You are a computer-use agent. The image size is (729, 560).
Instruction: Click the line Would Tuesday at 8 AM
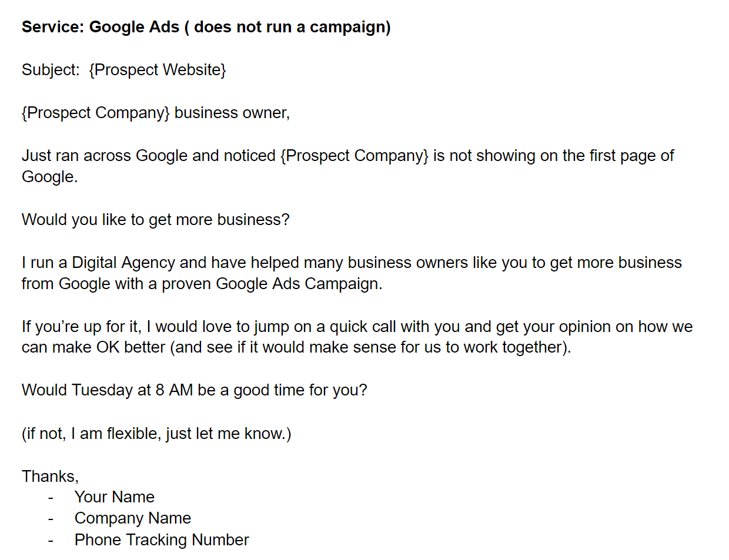tap(194, 390)
